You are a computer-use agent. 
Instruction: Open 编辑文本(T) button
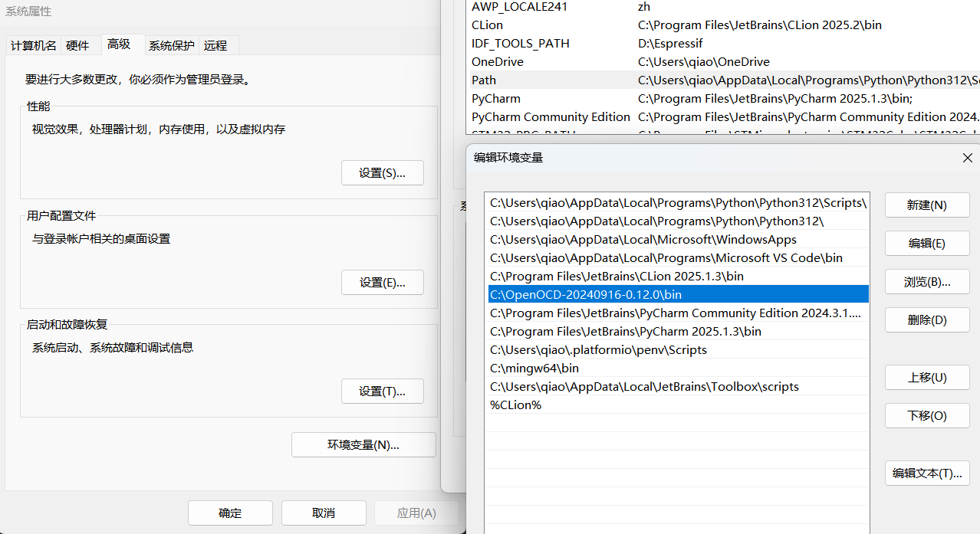coord(926,473)
